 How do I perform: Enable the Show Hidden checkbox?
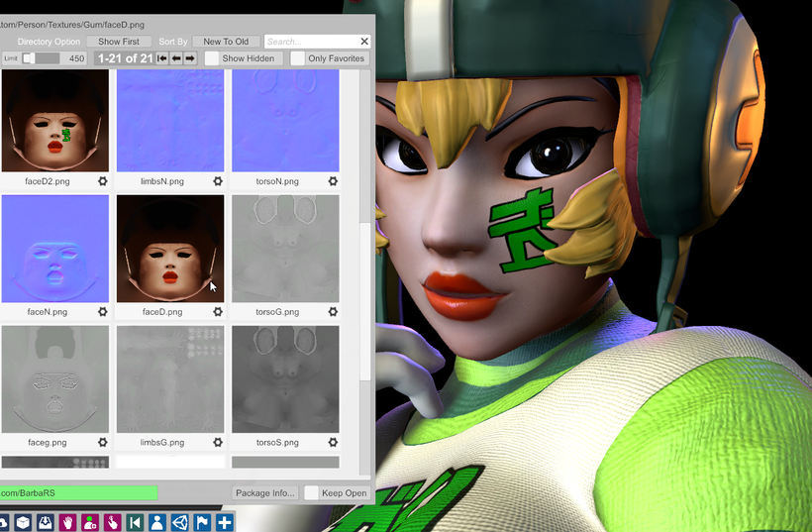[x=212, y=58]
